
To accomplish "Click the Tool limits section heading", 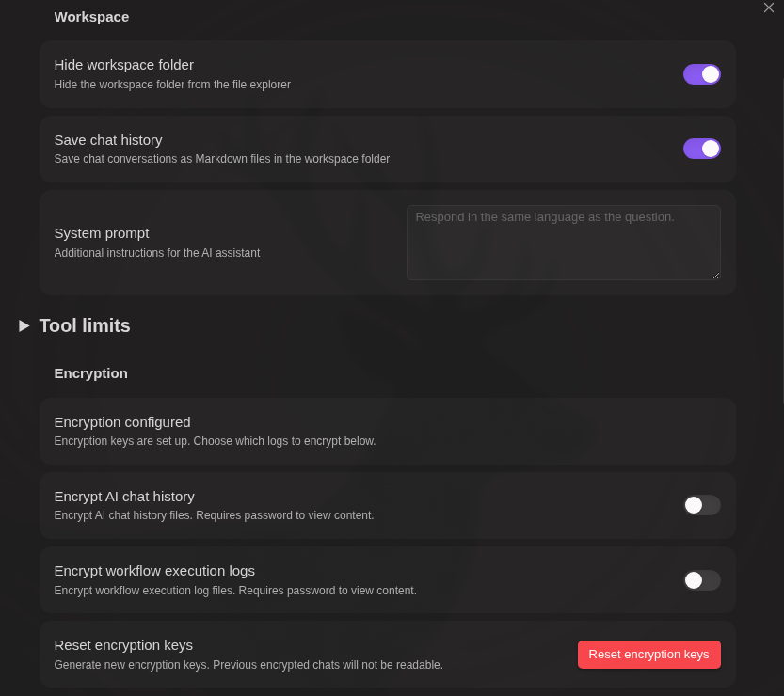I will pos(85,325).
